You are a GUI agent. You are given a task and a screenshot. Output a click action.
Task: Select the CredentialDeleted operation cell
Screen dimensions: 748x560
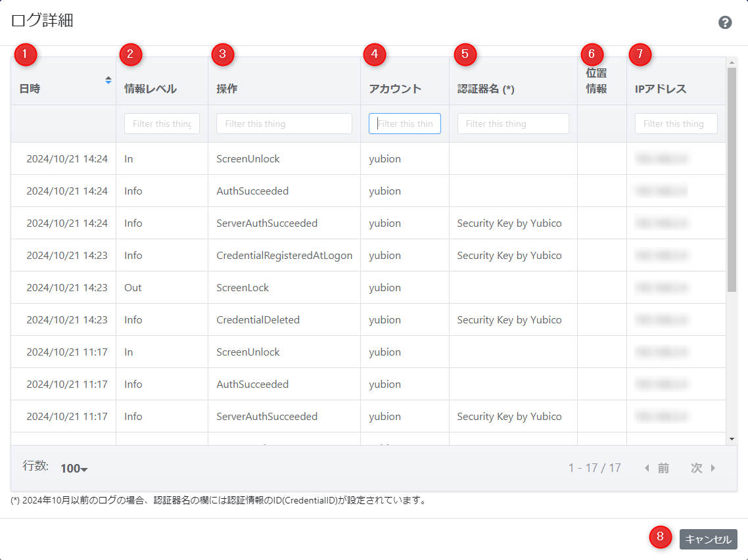[x=285, y=319]
